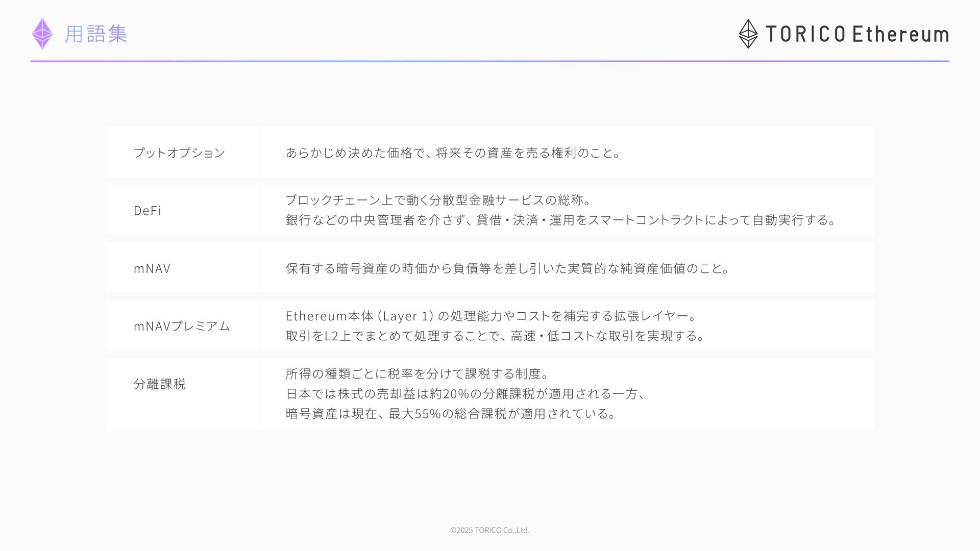
Task: Click the Ethereum本体 (Layer 1) description line
Action: [x=491, y=316]
